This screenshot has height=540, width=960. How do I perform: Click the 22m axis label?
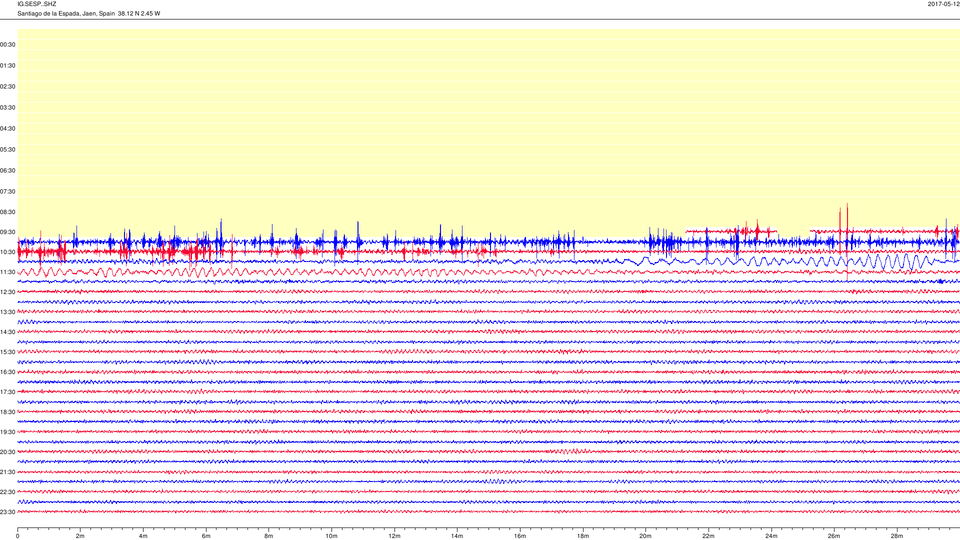708,536
